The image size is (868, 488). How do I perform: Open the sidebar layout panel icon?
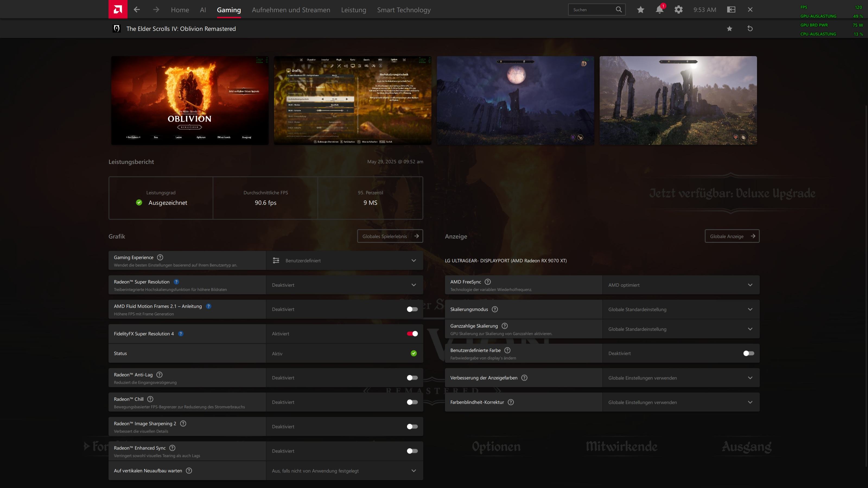731,9
